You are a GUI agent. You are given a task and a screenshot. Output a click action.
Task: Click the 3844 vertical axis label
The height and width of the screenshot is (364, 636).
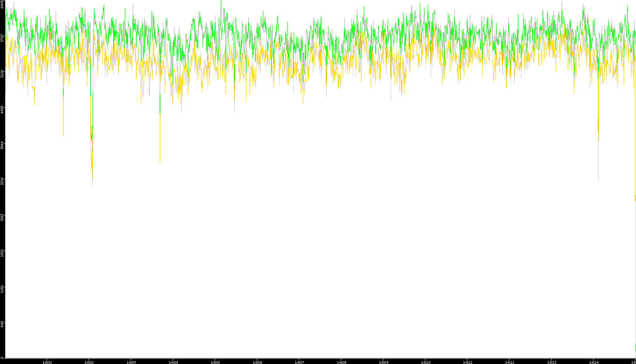[x=2, y=145]
